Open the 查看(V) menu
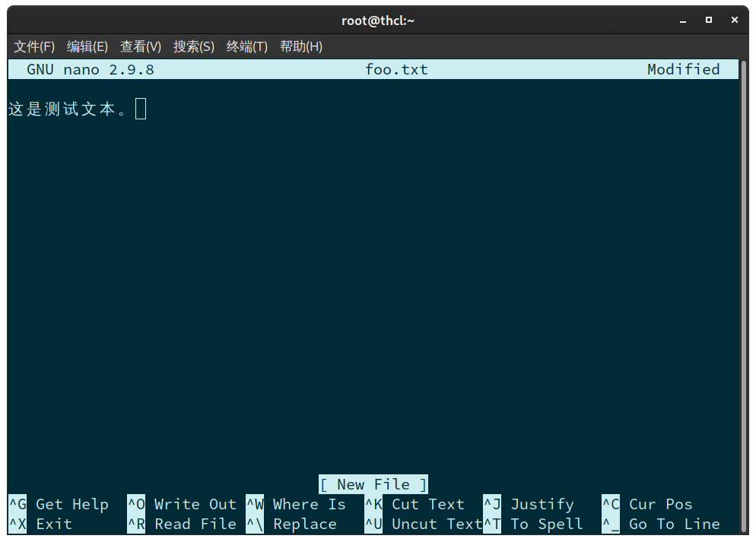756x542 pixels. tap(141, 46)
